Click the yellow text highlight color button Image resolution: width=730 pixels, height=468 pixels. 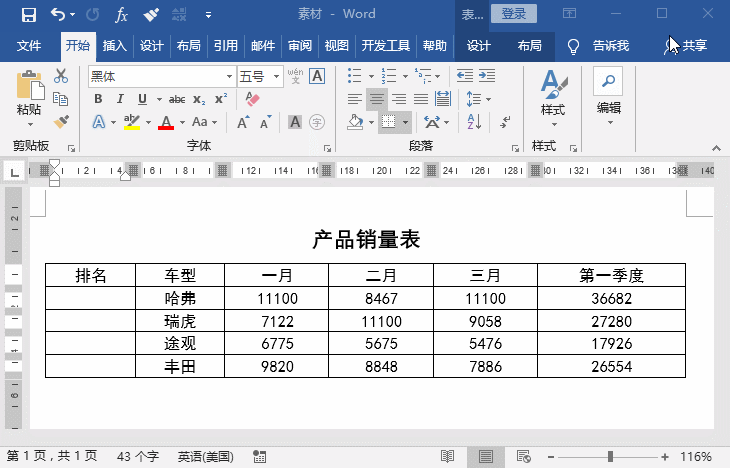tap(131, 122)
